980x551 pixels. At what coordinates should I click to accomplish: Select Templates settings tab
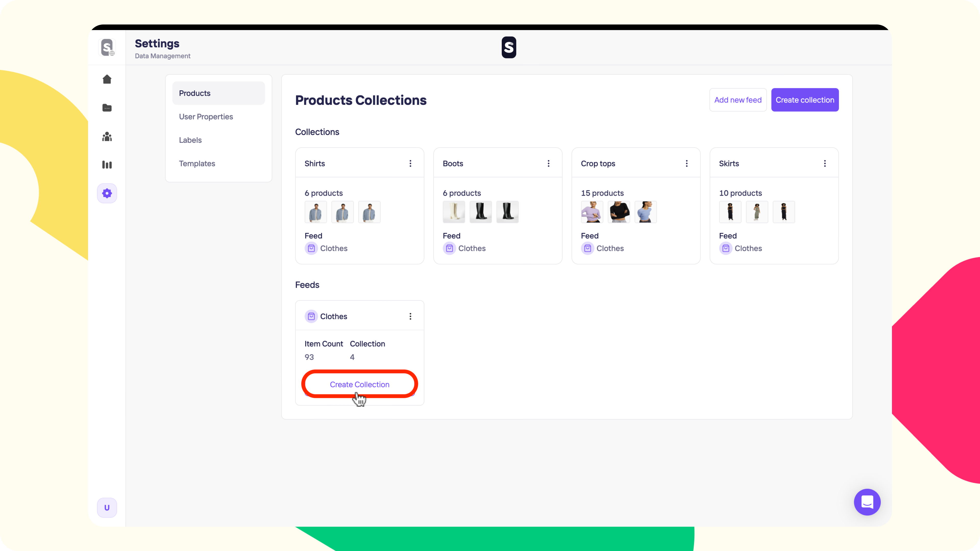tap(197, 164)
